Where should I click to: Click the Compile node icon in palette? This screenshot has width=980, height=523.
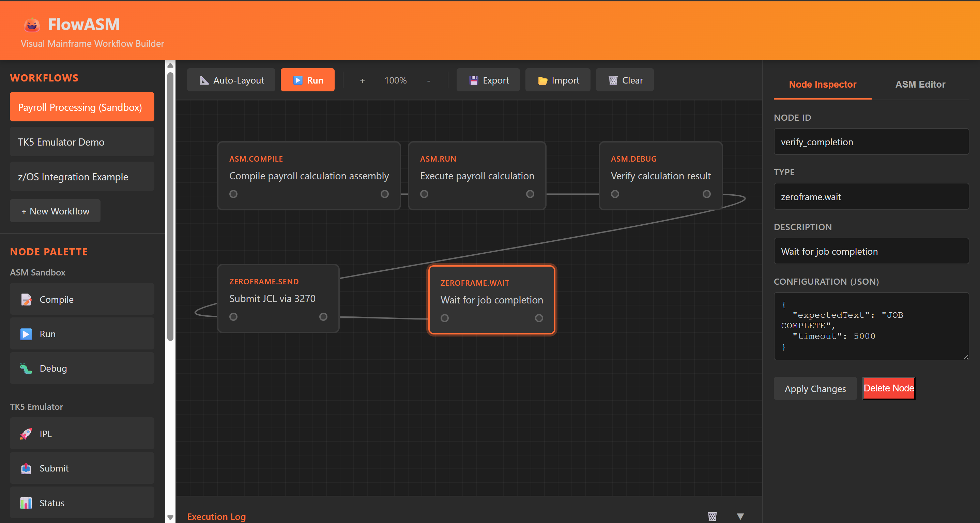click(26, 300)
